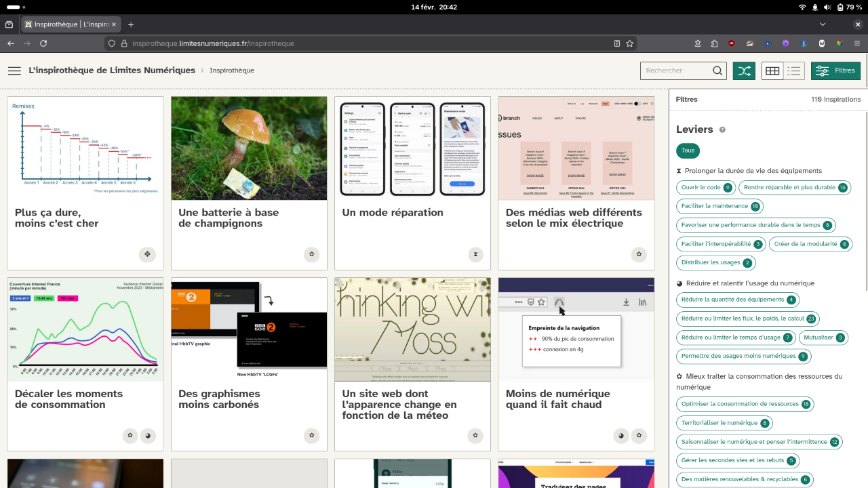
Task: Select the Tous filter chip
Action: click(x=688, y=151)
